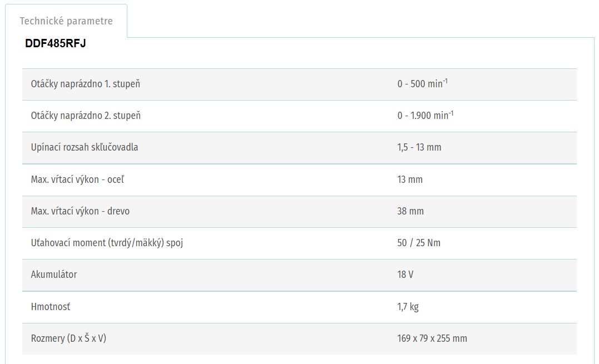Click the Uťahovací moment row label

107,243
